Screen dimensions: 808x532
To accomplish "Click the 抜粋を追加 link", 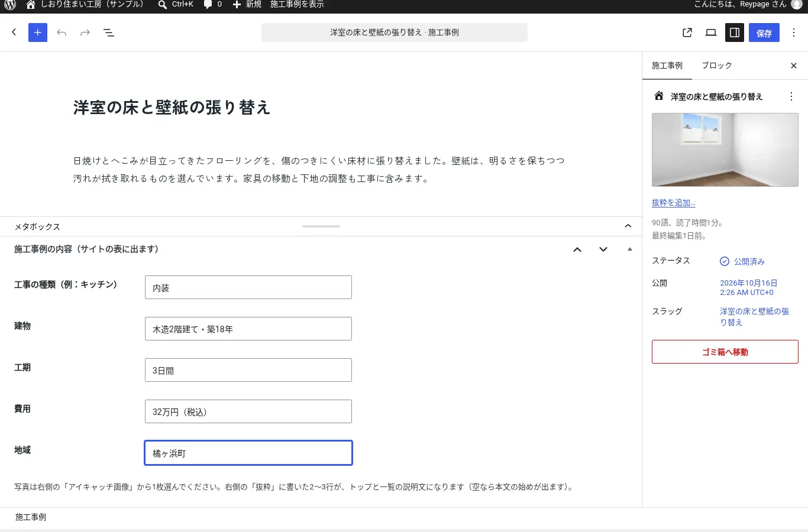I will (674, 203).
